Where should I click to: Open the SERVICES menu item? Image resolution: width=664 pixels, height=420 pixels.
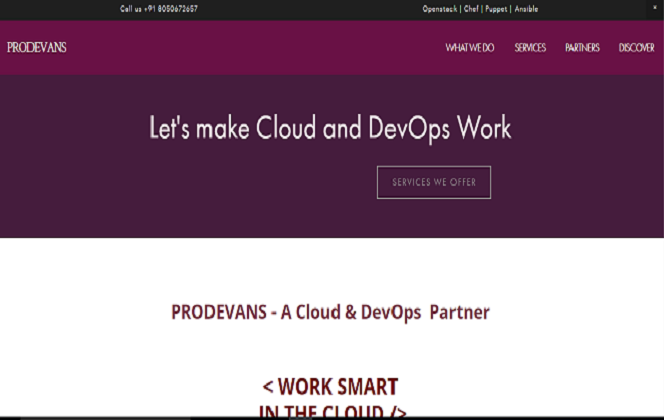click(x=530, y=47)
